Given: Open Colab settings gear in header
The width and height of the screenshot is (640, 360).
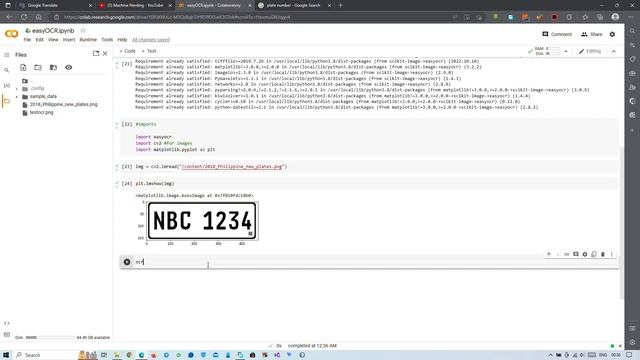Looking at the screenshot, I should tap(612, 34).
